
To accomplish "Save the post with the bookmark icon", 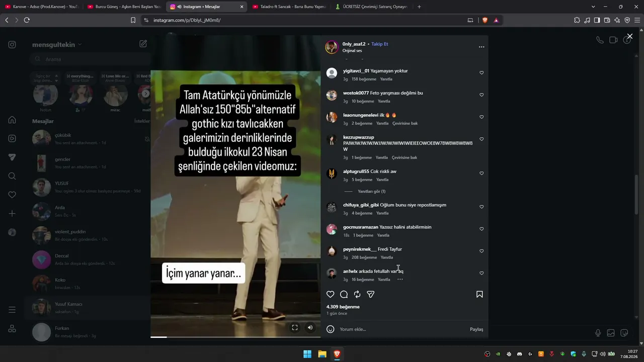I will pos(479,294).
